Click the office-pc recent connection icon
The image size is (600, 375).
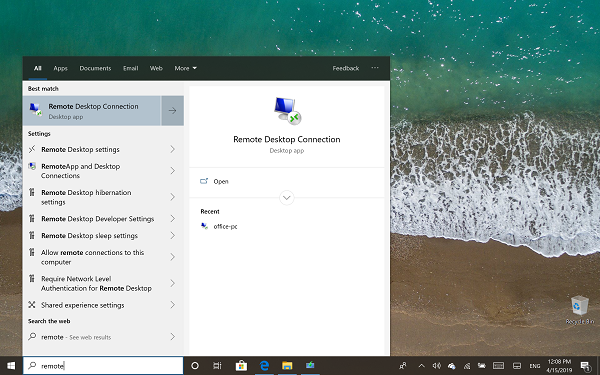(204, 226)
